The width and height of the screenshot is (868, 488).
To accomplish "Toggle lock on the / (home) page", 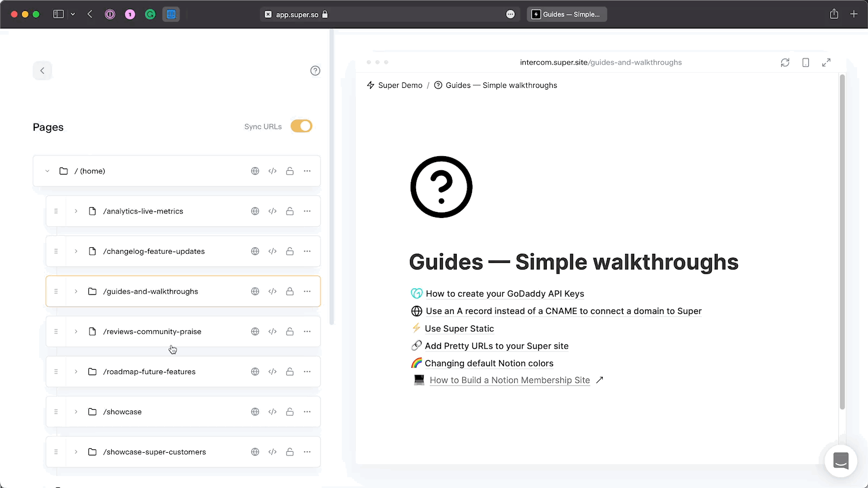I will (x=290, y=171).
